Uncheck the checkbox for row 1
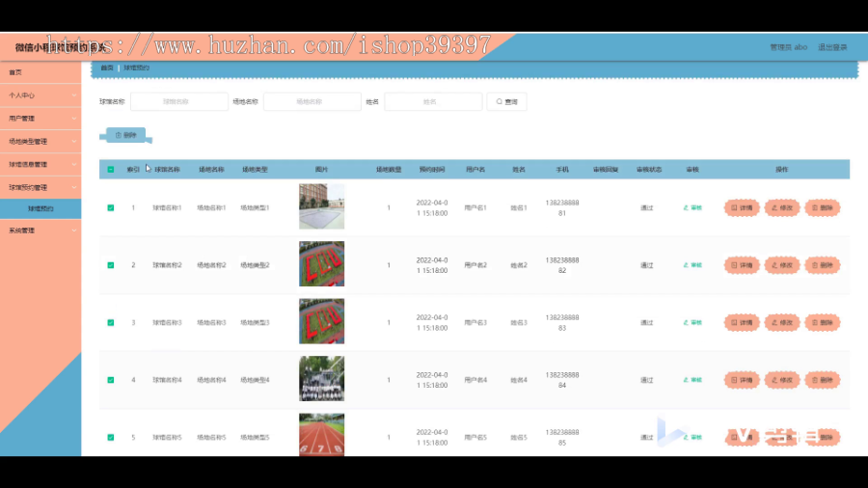This screenshot has width=868, height=488. point(111,208)
